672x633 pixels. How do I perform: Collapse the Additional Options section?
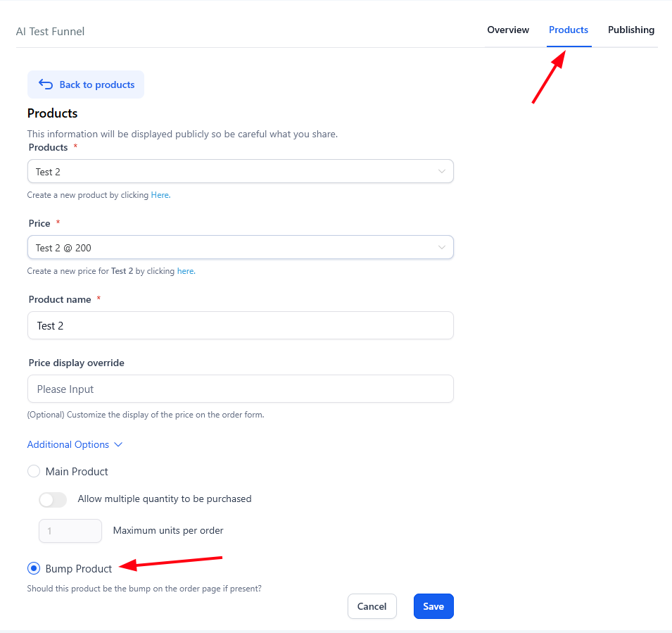click(x=68, y=444)
